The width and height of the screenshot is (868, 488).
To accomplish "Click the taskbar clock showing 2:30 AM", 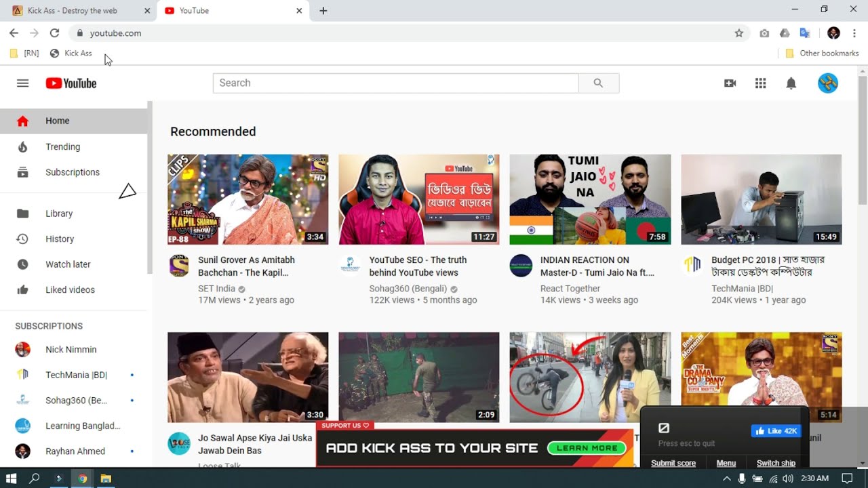I will click(x=814, y=479).
